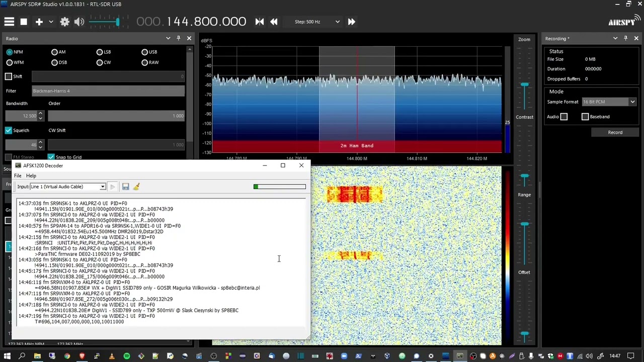
Task: Pin the Recording panel
Action: pos(625,38)
